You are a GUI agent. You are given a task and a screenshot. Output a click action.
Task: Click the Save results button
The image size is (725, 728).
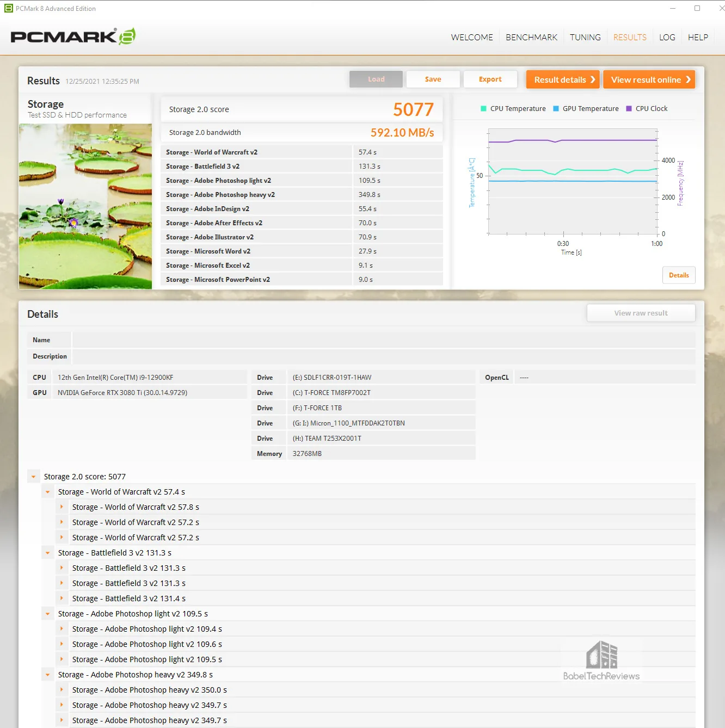433,79
